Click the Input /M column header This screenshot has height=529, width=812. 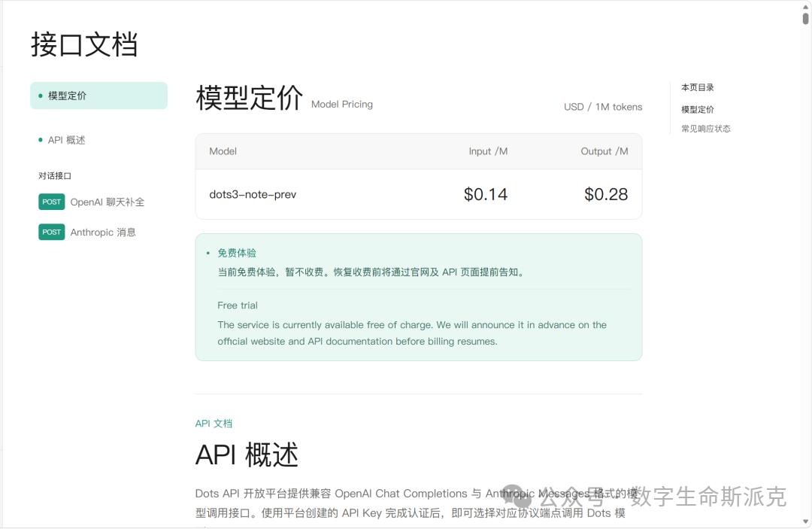click(488, 151)
